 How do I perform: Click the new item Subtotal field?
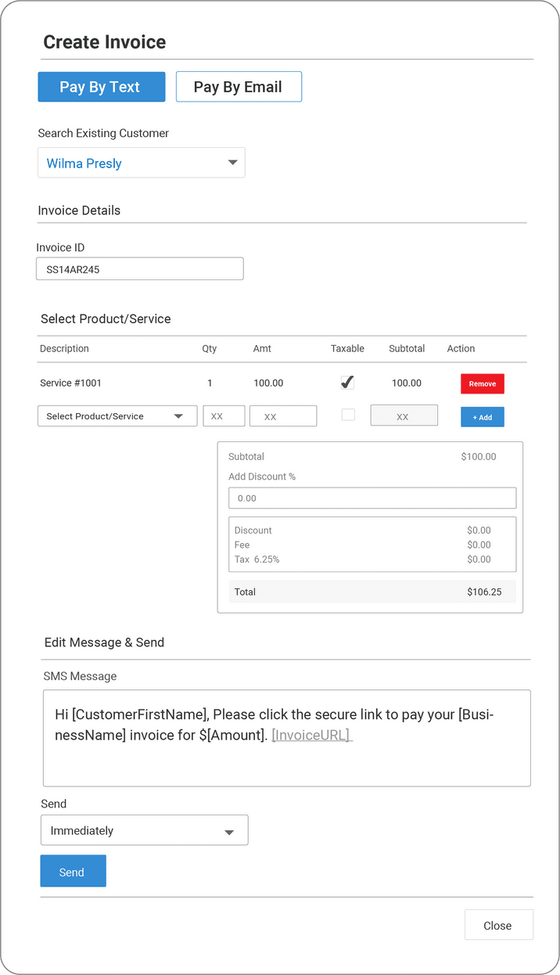(x=404, y=416)
